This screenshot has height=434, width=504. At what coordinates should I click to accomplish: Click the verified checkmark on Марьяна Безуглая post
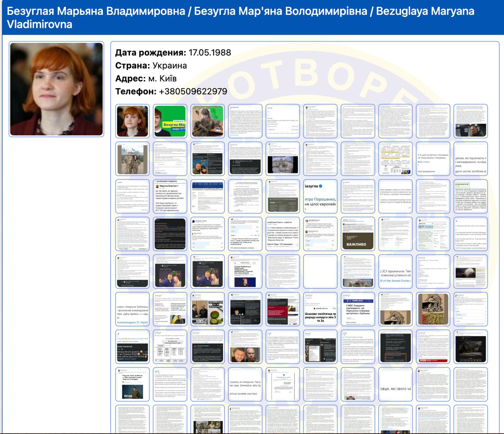(x=178, y=186)
